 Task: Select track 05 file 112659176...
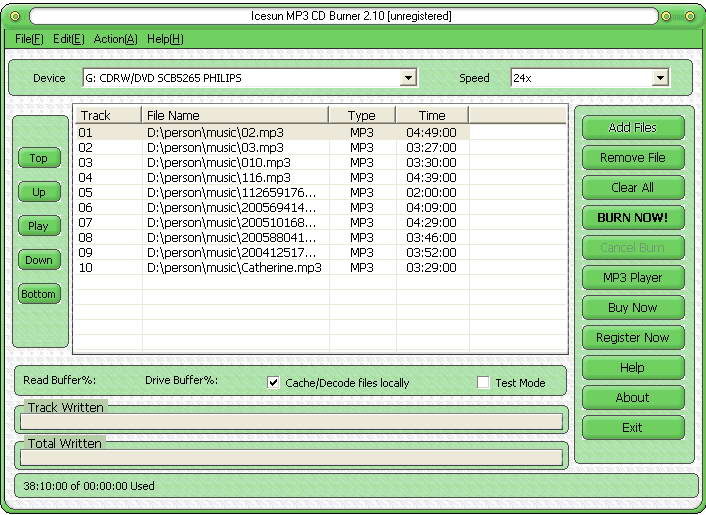click(x=272, y=193)
